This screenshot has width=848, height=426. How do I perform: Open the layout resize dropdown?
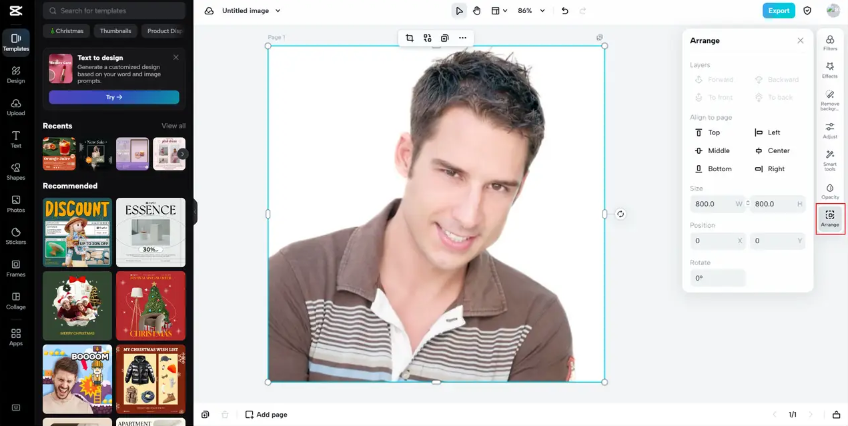(499, 11)
